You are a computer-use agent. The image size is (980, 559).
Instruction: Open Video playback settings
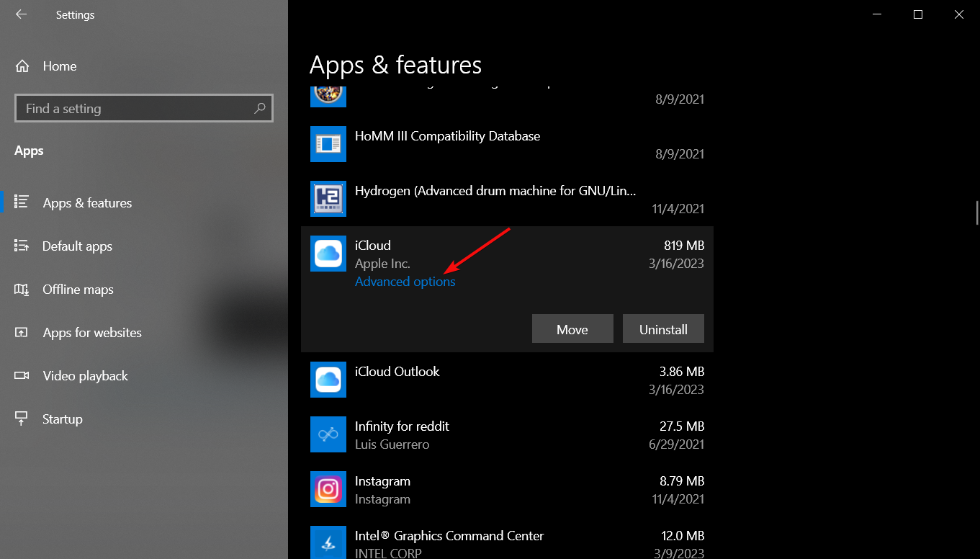[85, 376]
